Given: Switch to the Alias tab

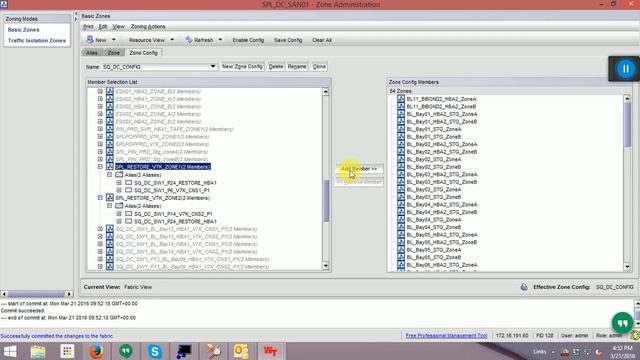Looking at the screenshot, I should [x=92, y=53].
